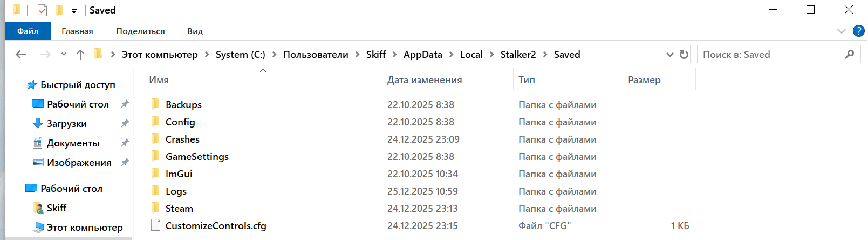Screen dimensions: 868x240
Task: Click the Up one level arrow
Action: point(80,54)
